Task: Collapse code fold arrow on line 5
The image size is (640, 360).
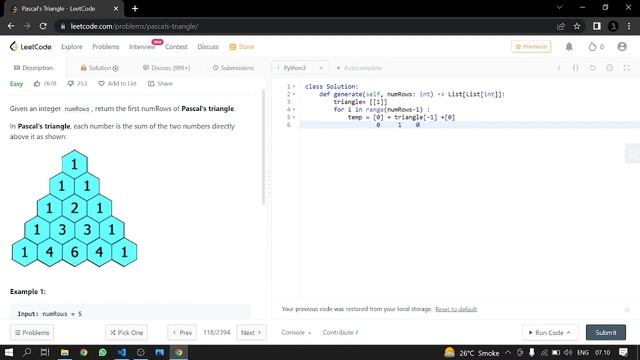Action: pyautogui.click(x=294, y=117)
